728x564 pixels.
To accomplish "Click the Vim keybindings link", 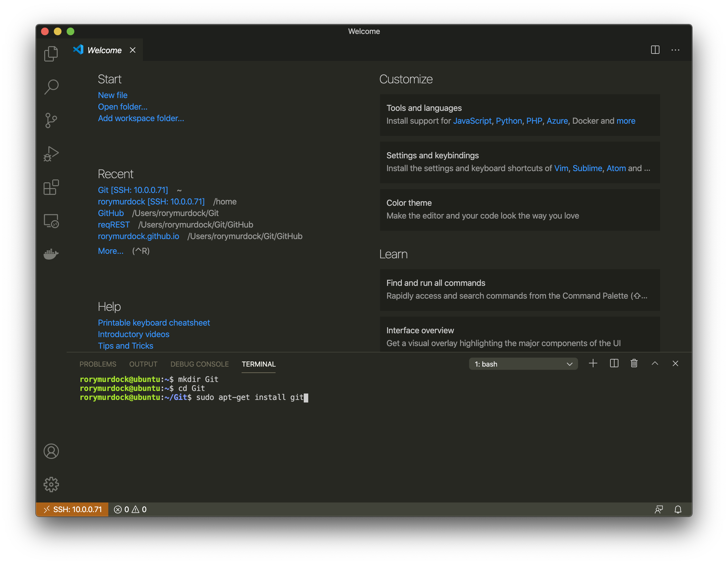I will 561,168.
